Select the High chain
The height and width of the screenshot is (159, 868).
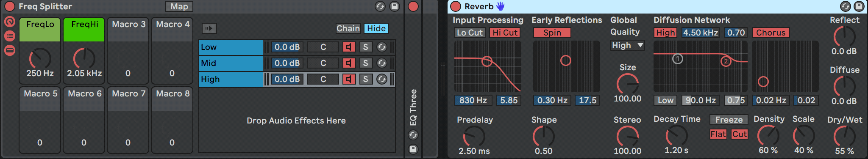pos(231,79)
